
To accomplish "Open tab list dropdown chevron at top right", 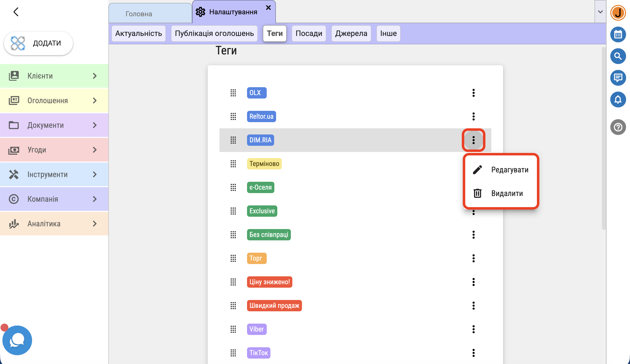I will click(x=600, y=12).
